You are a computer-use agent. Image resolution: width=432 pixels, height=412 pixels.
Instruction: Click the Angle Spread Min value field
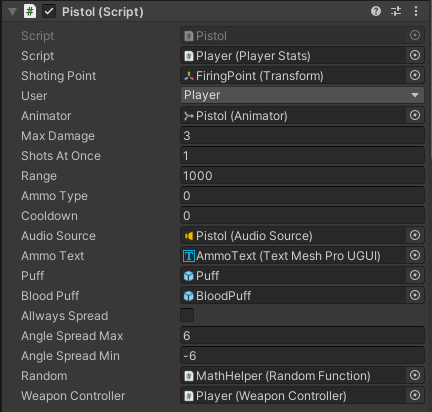[302, 356]
